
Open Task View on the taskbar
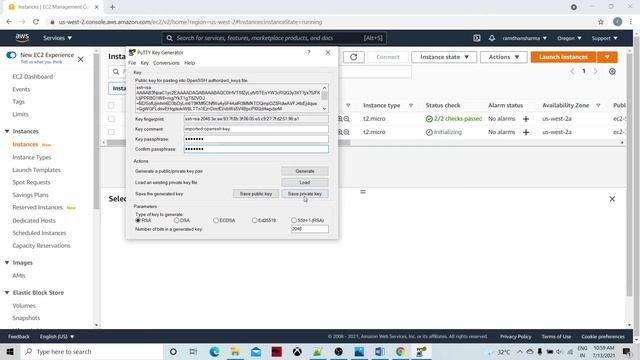coord(193,351)
